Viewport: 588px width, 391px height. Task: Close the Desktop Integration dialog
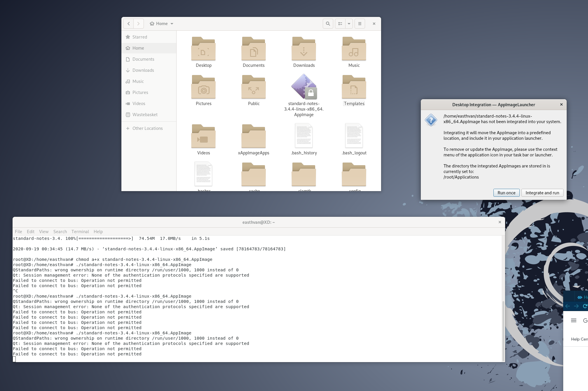pos(561,104)
